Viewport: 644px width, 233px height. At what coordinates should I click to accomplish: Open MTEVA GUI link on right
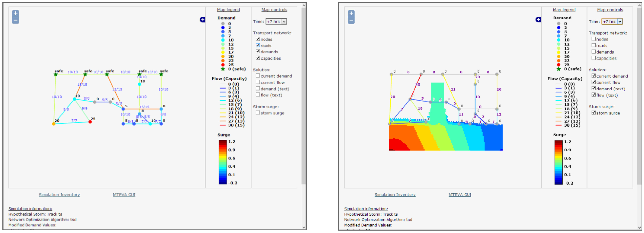click(460, 194)
